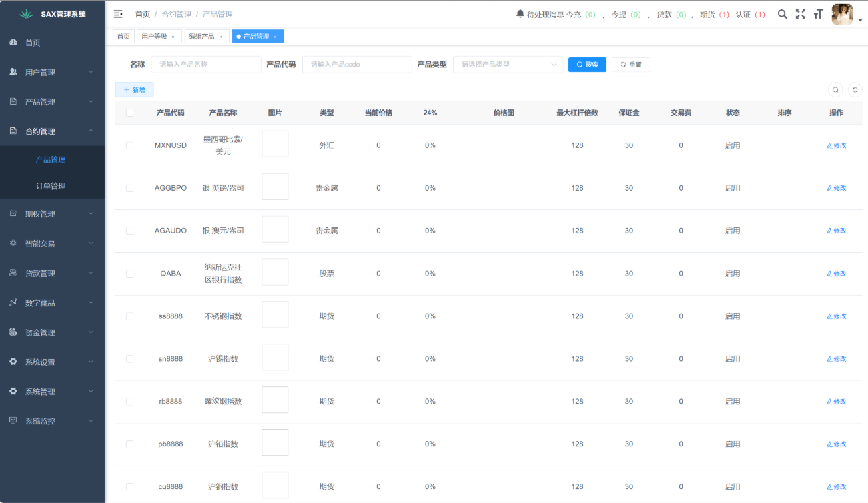Click the round refresh icon above table
The height and width of the screenshot is (503, 868).
tap(855, 90)
